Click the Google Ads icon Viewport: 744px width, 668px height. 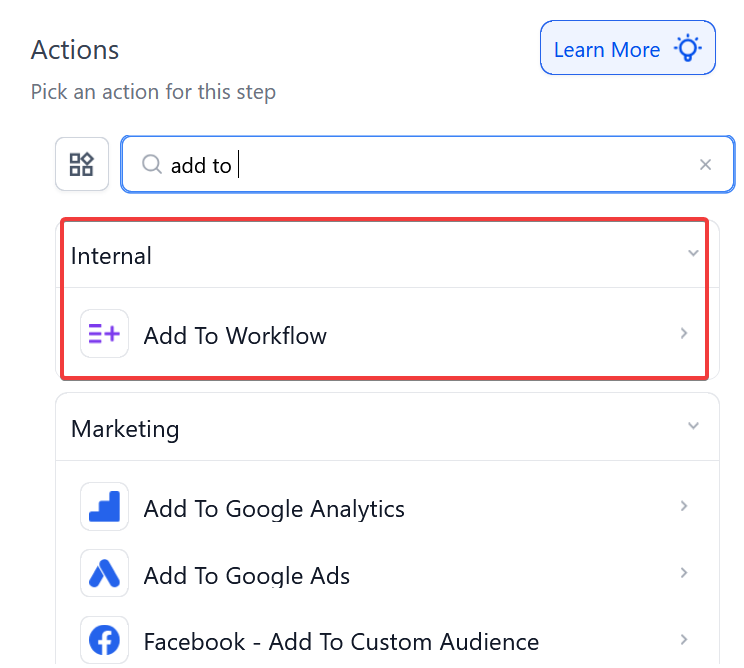pyautogui.click(x=104, y=574)
